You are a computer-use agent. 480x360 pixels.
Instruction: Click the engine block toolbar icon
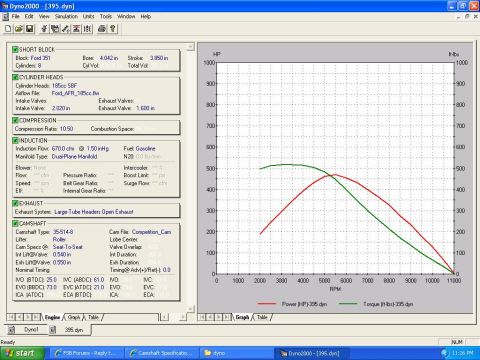[55, 29]
